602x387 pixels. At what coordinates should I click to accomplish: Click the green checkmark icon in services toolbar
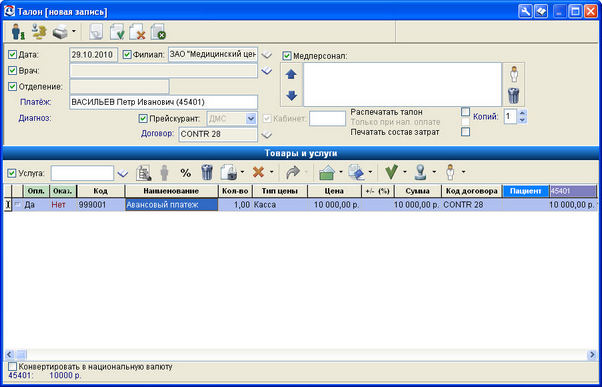391,172
